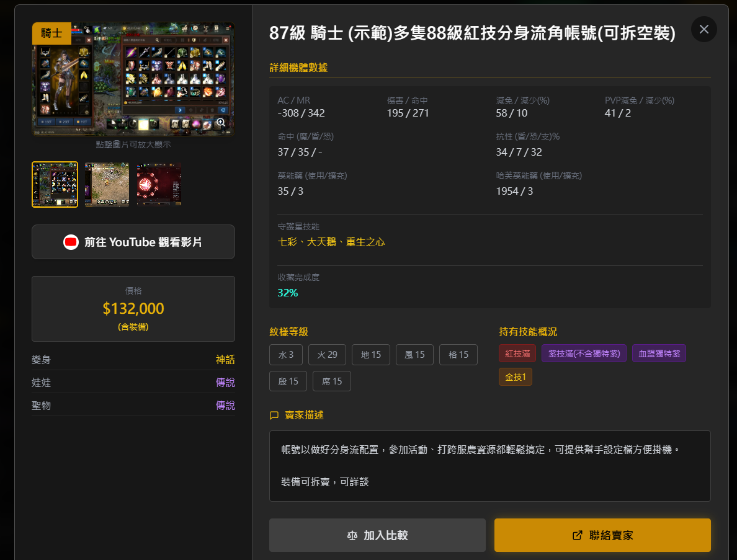The height and width of the screenshot is (560, 737).
Task: Select the 火 29 pattern level chip
Action: 327,355
